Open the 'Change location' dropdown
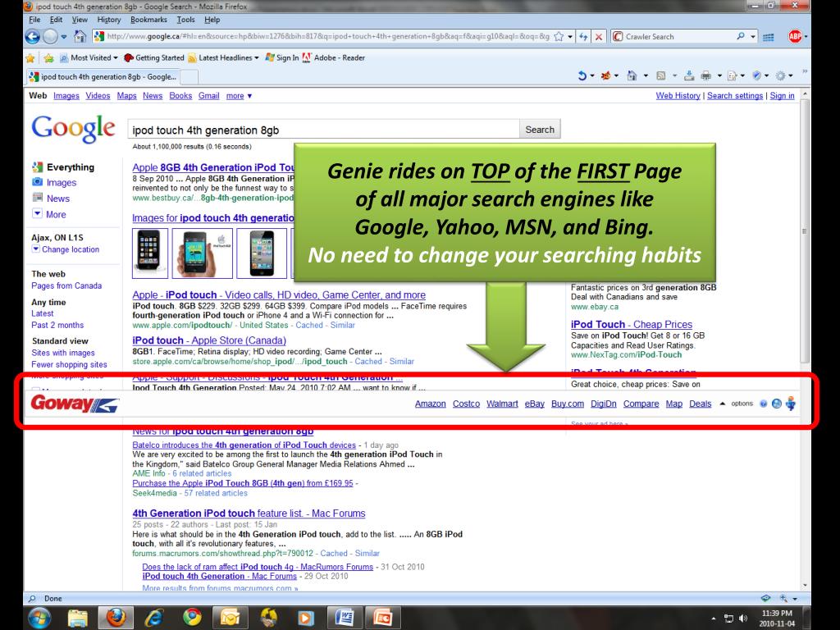The width and height of the screenshot is (840, 630). point(66,249)
